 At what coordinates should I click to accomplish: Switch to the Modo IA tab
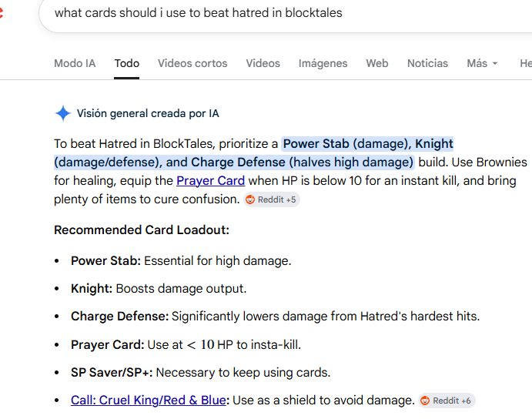(x=75, y=63)
